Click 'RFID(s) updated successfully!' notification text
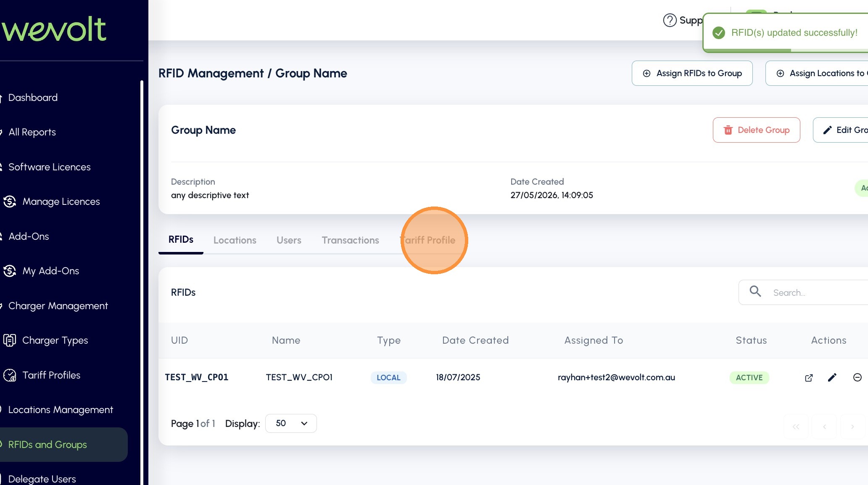The height and width of the screenshot is (485, 868). (x=794, y=33)
